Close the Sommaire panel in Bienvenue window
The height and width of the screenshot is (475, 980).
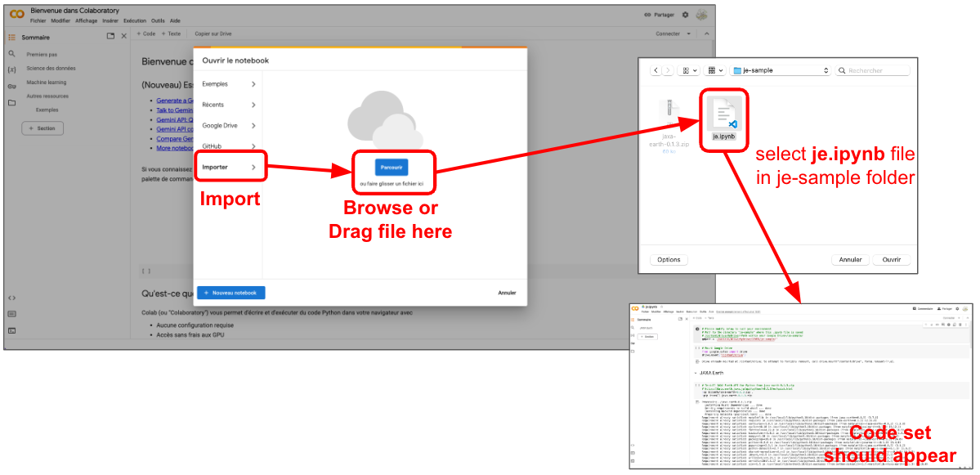pos(123,36)
